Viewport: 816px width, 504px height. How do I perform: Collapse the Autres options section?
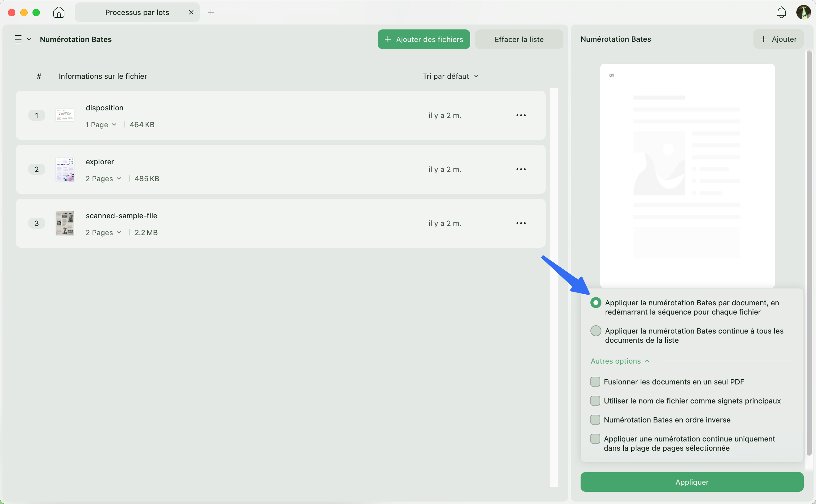[x=620, y=361]
